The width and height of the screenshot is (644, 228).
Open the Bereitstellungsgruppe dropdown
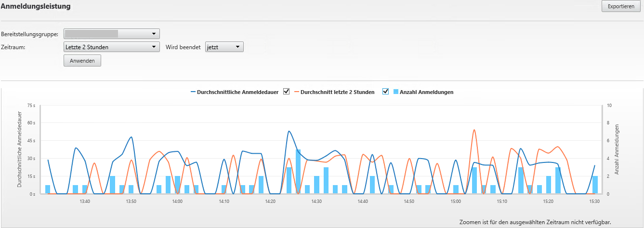point(111,34)
